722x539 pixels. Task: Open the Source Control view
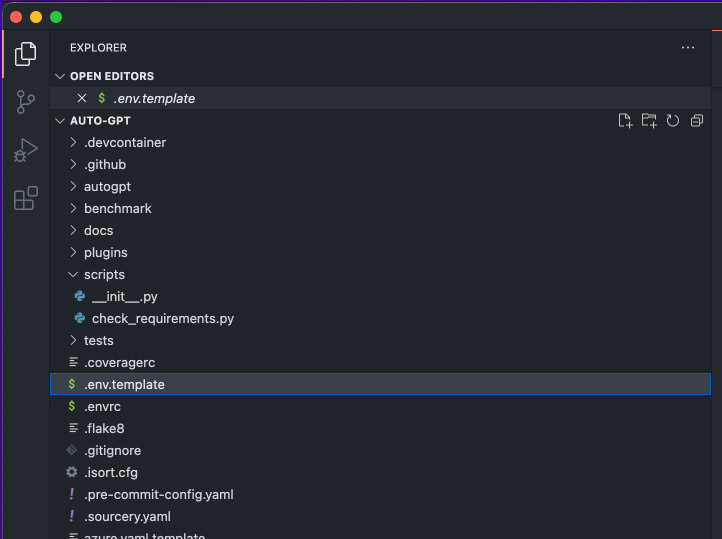[x=25, y=102]
